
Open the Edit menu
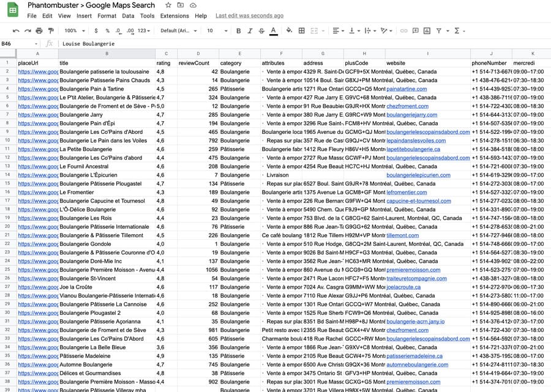click(47, 16)
